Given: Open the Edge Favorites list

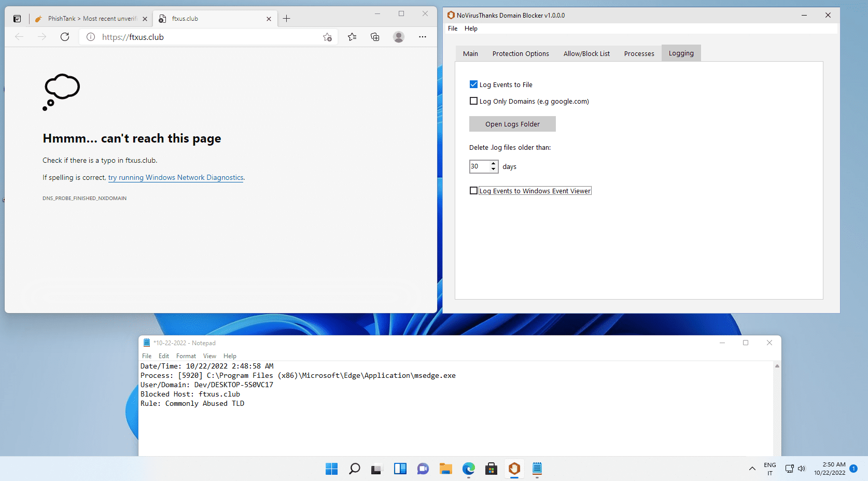Looking at the screenshot, I should pyautogui.click(x=352, y=37).
